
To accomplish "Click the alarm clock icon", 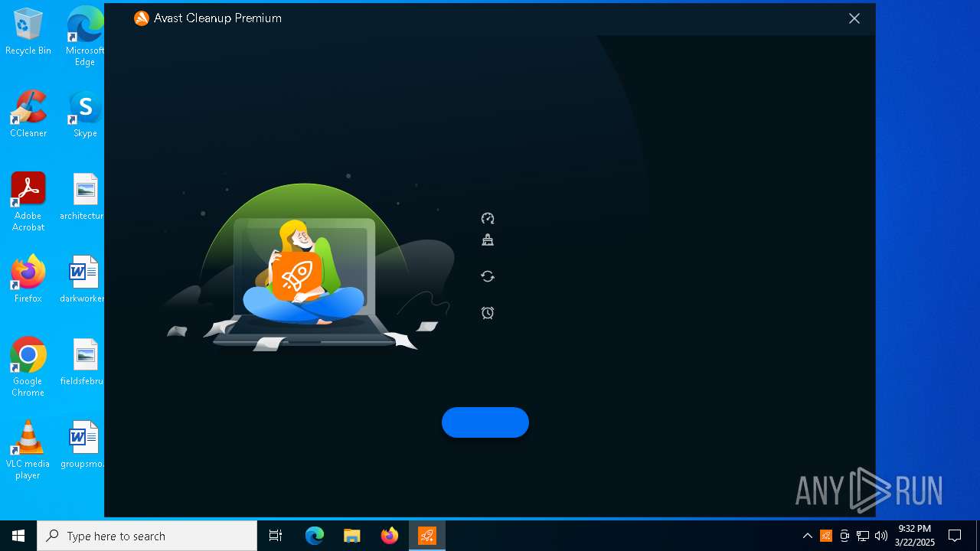I will tap(488, 312).
